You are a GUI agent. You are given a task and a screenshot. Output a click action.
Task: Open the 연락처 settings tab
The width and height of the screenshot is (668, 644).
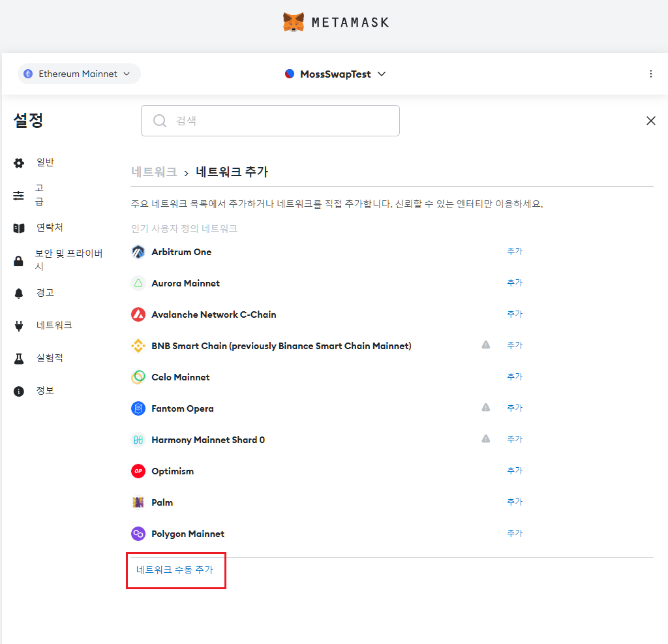(x=50, y=228)
